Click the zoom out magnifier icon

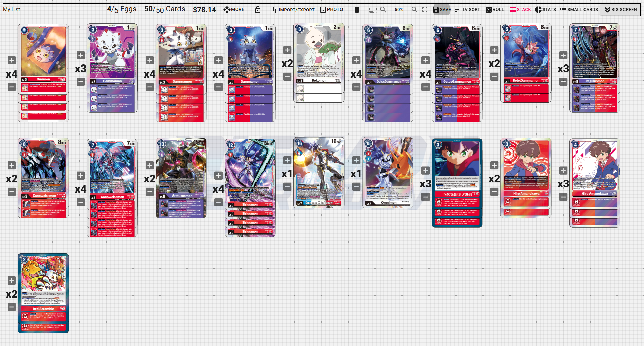pos(383,10)
